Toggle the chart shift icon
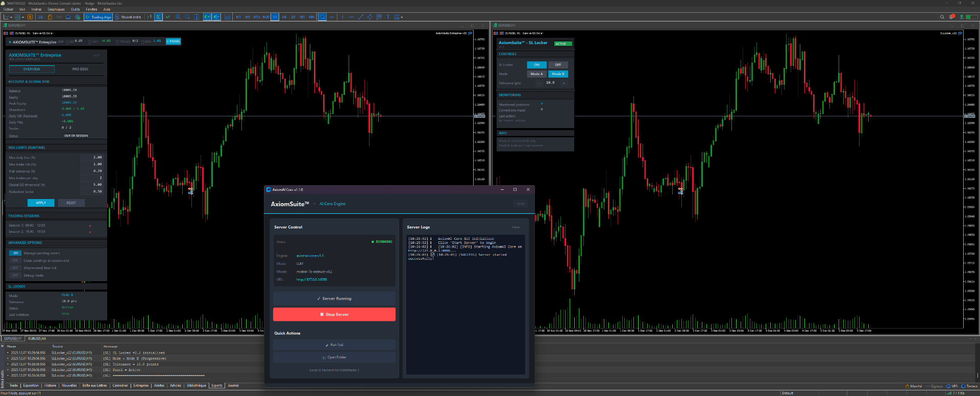This screenshot has height=396, width=980. pyautogui.click(x=216, y=17)
